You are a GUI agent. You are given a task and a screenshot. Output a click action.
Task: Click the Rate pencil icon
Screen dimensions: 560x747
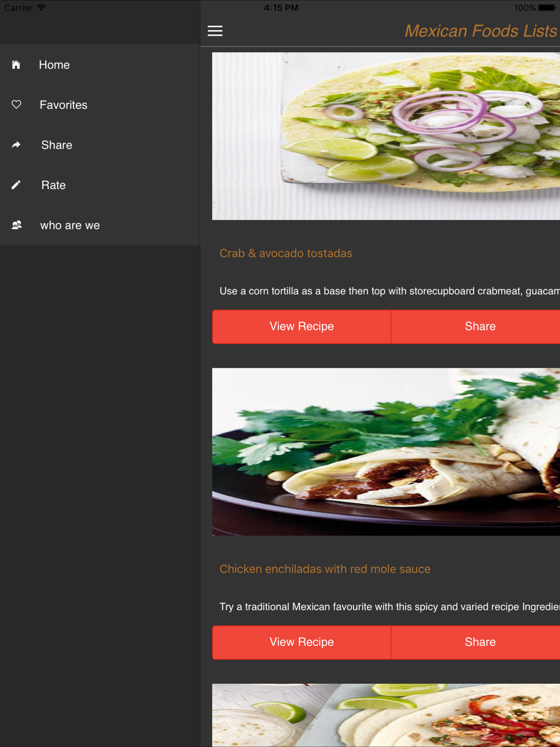coord(16,185)
